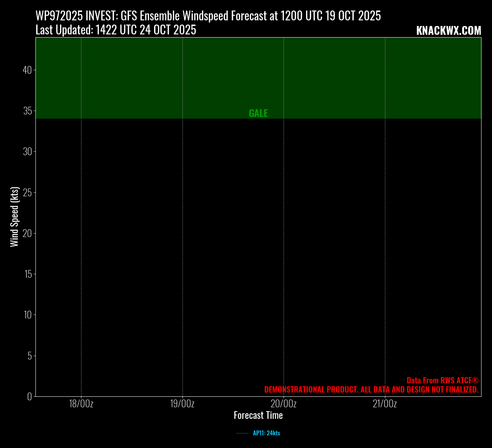Click the 40 knot y-axis tick label
492x448 pixels.
pyautogui.click(x=27, y=70)
